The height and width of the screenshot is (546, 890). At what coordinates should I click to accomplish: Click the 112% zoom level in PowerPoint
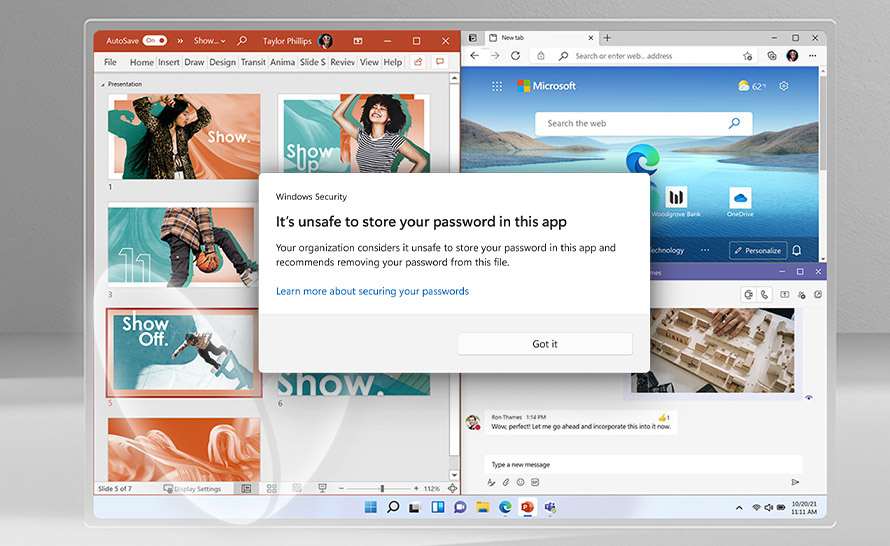coord(431,489)
